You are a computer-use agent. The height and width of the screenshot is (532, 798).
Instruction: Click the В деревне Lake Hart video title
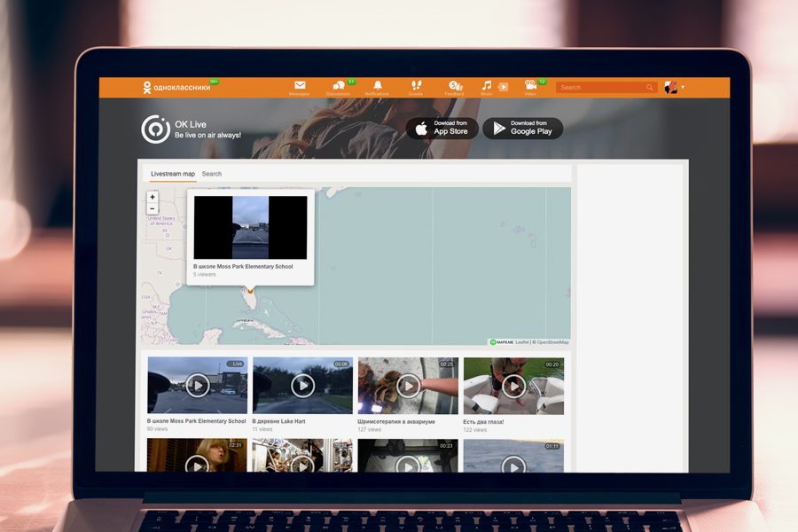[x=279, y=421]
